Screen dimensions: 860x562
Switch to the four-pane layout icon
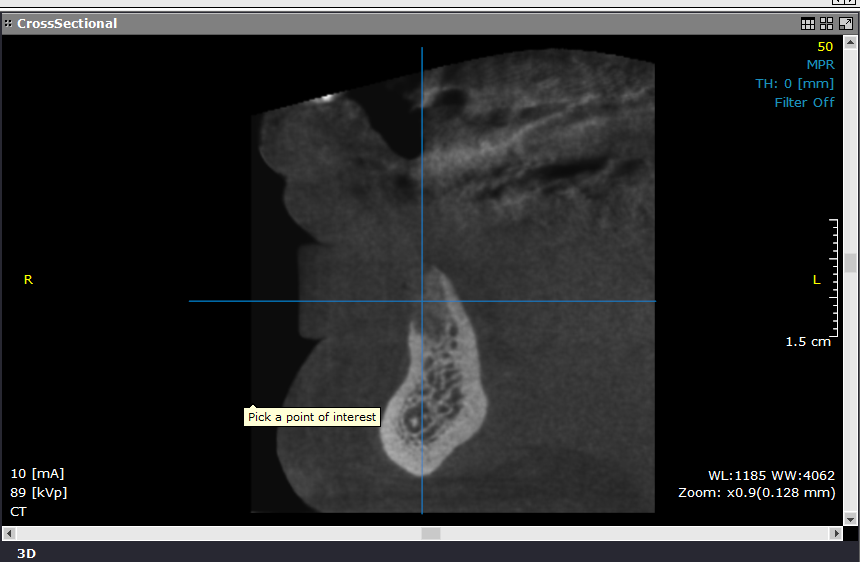pyautogui.click(x=826, y=24)
